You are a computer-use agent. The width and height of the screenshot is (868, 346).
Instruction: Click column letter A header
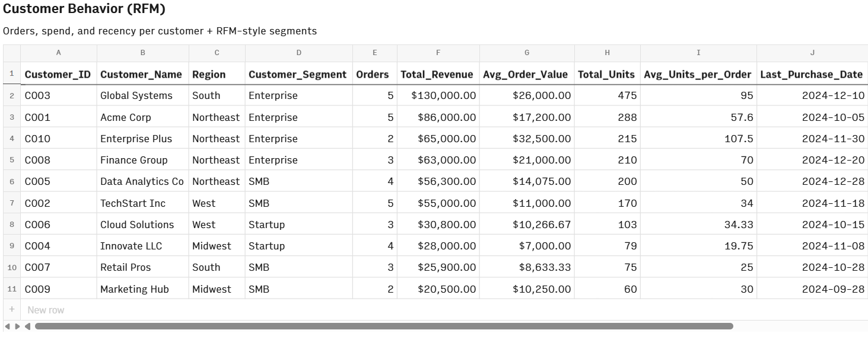[x=58, y=53]
